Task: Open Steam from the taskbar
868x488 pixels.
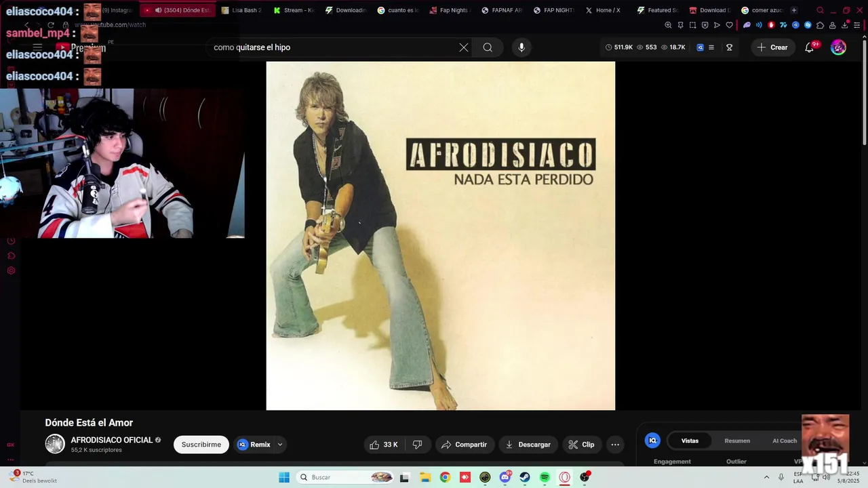Action: (x=525, y=477)
